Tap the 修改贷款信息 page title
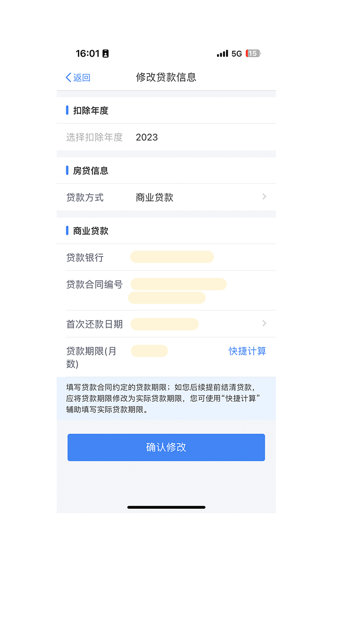Screen dimensions: 348x644 click(166, 77)
